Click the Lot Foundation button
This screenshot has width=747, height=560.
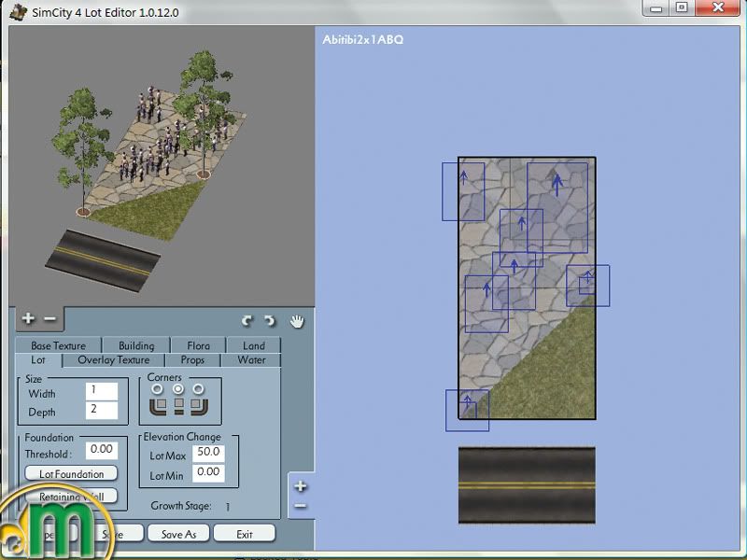point(71,473)
